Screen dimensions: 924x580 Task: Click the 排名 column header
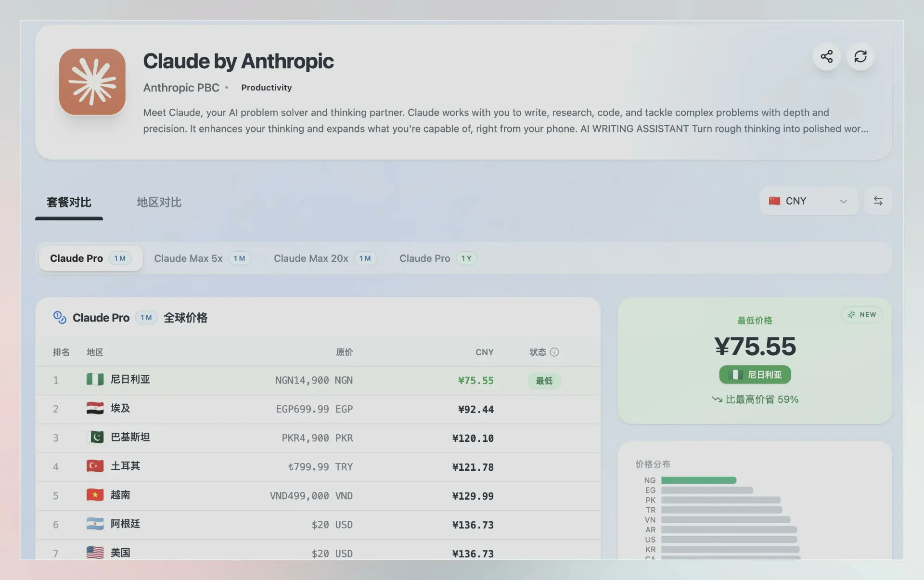(x=61, y=352)
